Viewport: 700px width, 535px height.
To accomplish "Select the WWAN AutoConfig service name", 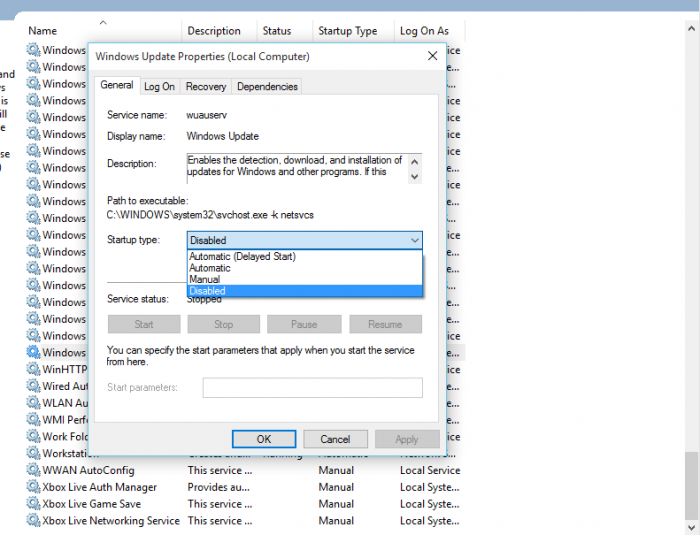I will [88, 470].
